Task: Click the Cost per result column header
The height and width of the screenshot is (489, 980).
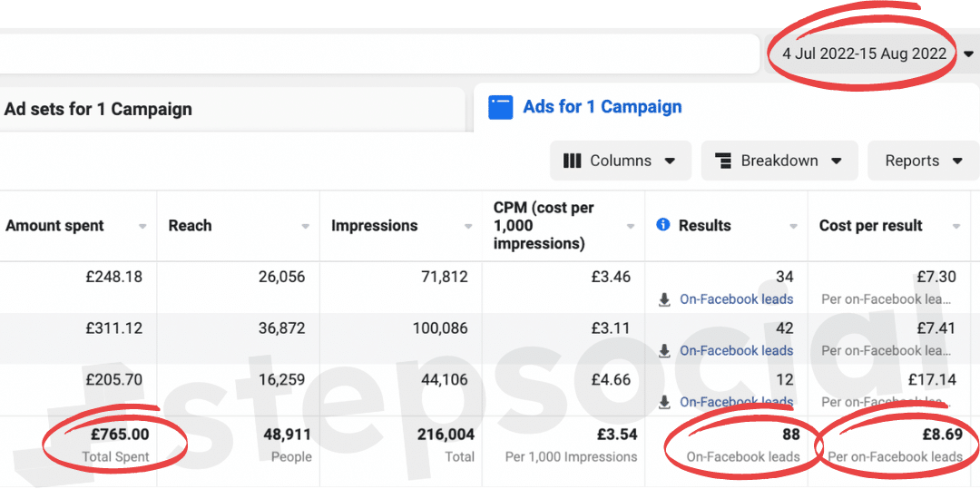Action: pyautogui.click(x=870, y=226)
